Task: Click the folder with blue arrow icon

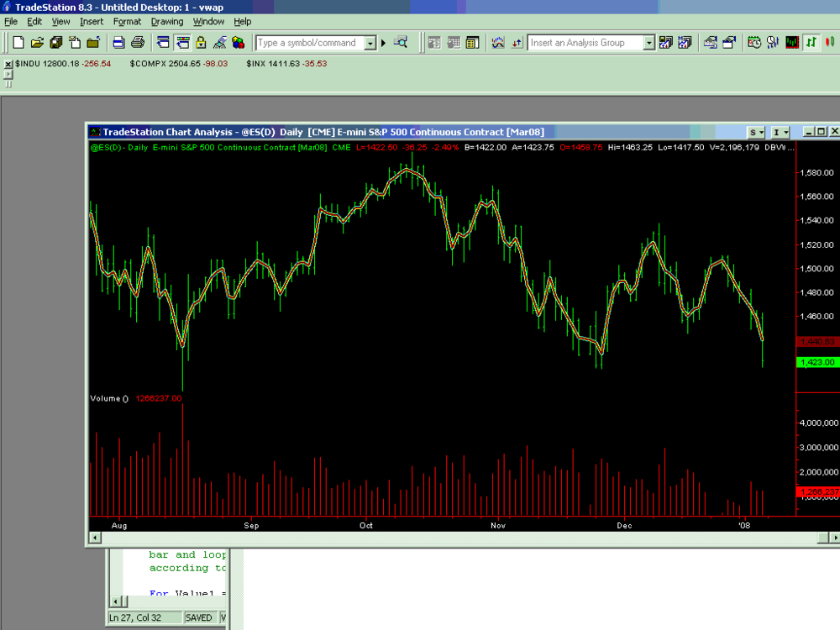Action: pyautogui.click(x=93, y=43)
